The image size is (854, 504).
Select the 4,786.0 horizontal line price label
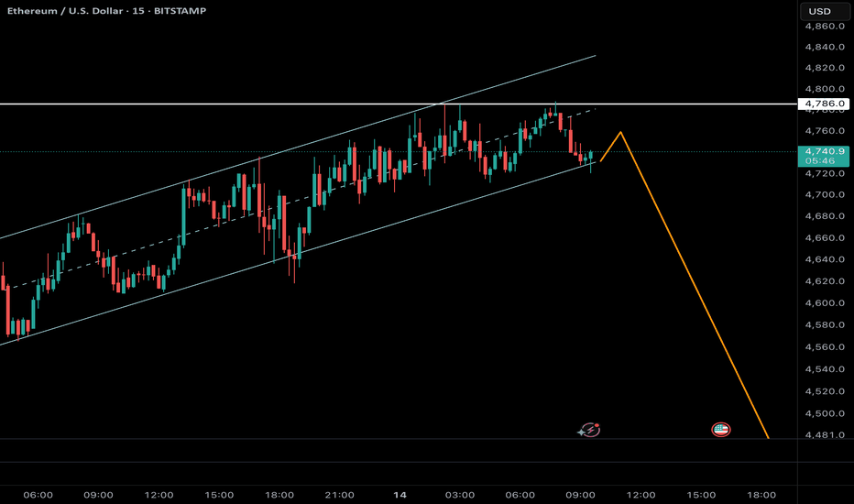tap(824, 104)
